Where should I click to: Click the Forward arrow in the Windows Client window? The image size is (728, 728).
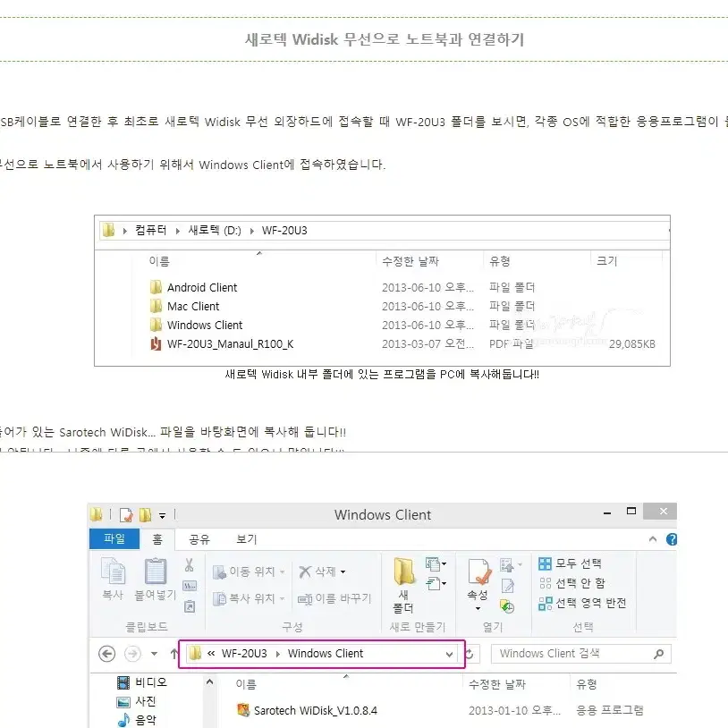point(132,654)
